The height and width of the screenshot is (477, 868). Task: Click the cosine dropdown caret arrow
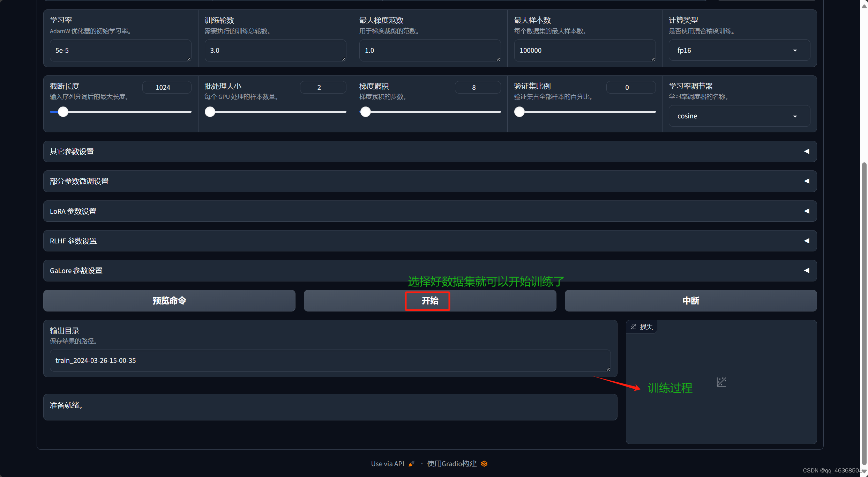point(795,116)
